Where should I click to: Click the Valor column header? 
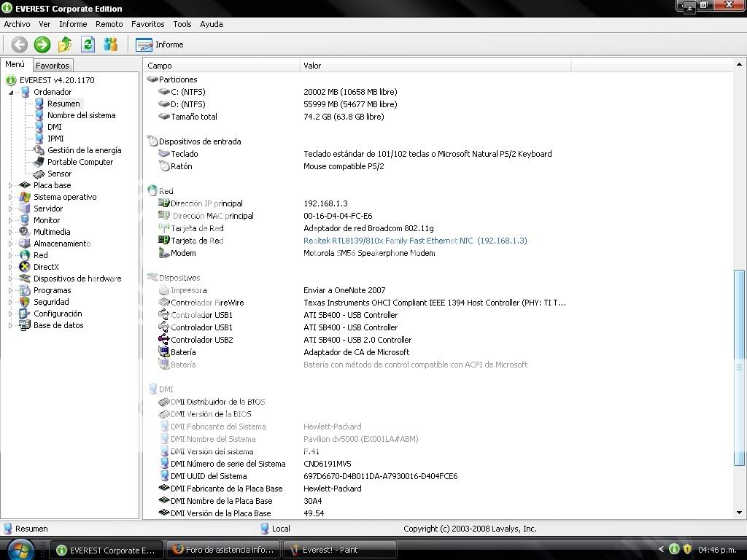(436, 66)
